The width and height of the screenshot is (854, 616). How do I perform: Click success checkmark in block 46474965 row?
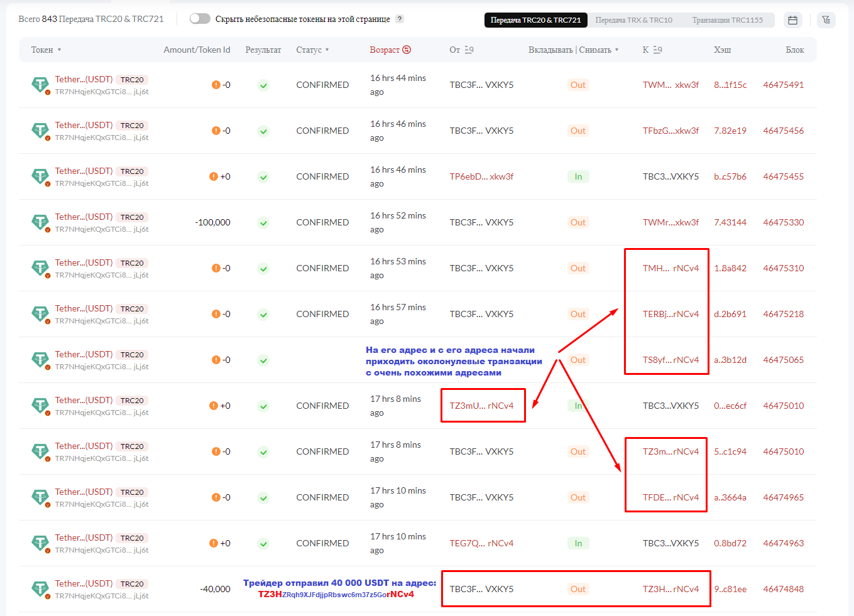click(263, 498)
